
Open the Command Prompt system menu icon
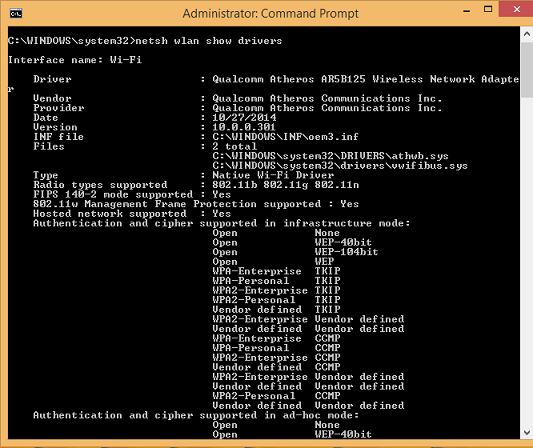[x=16, y=13]
